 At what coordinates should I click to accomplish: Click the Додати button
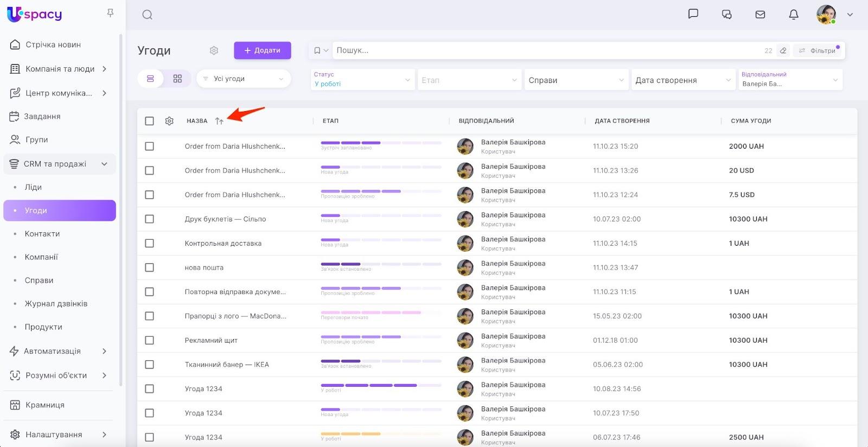[263, 50]
